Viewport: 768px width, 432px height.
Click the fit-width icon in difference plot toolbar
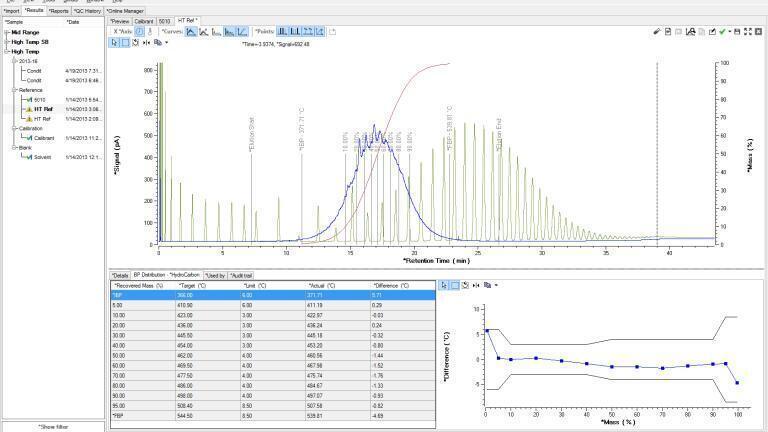pyautogui.click(x=476, y=285)
